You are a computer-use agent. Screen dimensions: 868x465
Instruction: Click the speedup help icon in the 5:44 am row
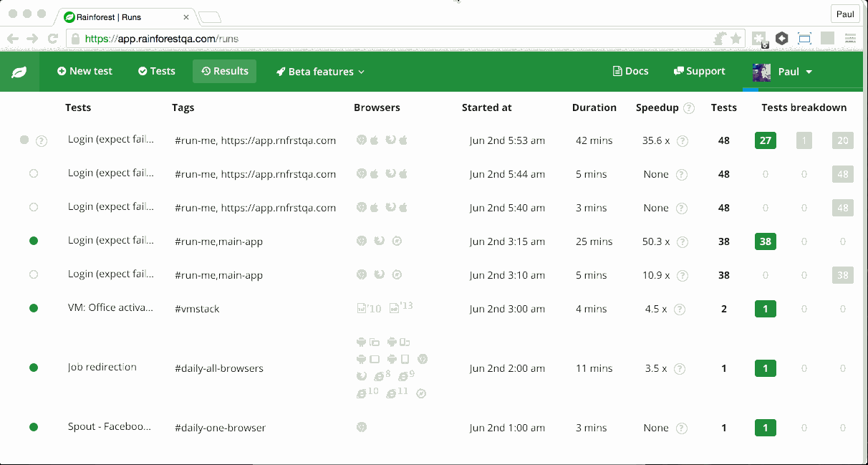pyautogui.click(x=682, y=175)
